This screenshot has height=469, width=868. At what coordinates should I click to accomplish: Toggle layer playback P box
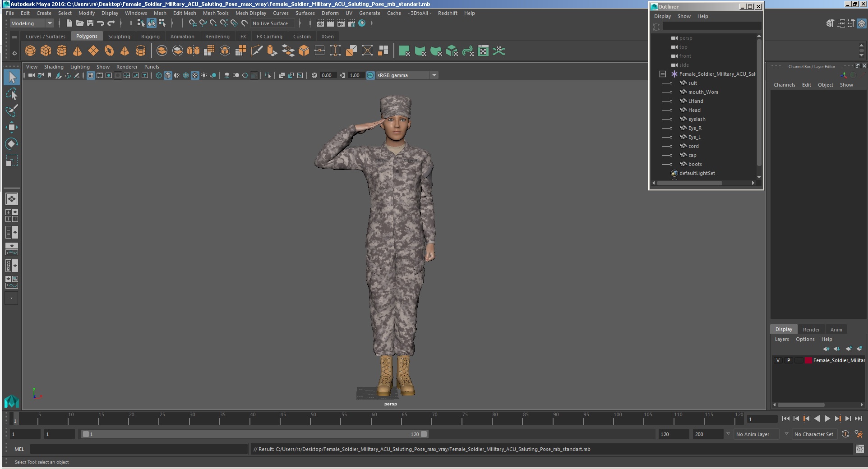pyautogui.click(x=789, y=360)
